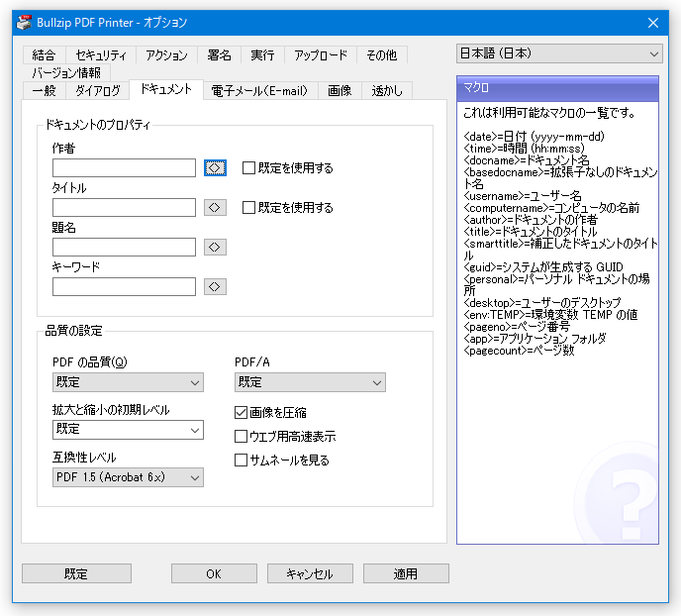Switch to the その他 tab
Screen dimensions: 681x616
point(382,55)
